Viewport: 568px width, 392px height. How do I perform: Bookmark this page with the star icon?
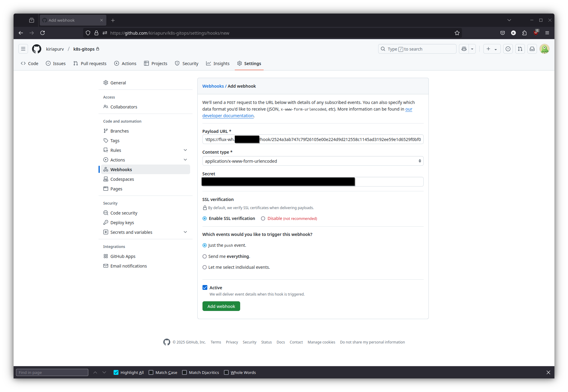(457, 33)
